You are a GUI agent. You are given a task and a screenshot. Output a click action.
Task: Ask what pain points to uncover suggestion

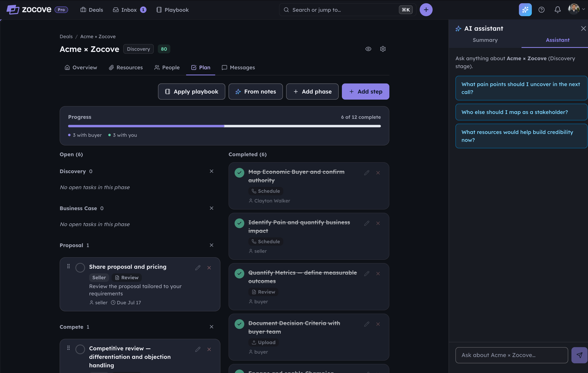(x=521, y=88)
